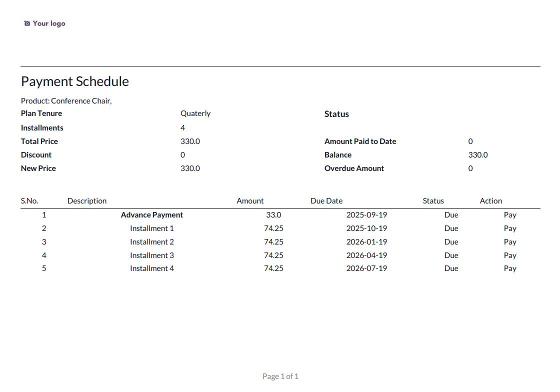Click the due date 2025-09-19
Screen dimensions: 560x392
pos(367,215)
